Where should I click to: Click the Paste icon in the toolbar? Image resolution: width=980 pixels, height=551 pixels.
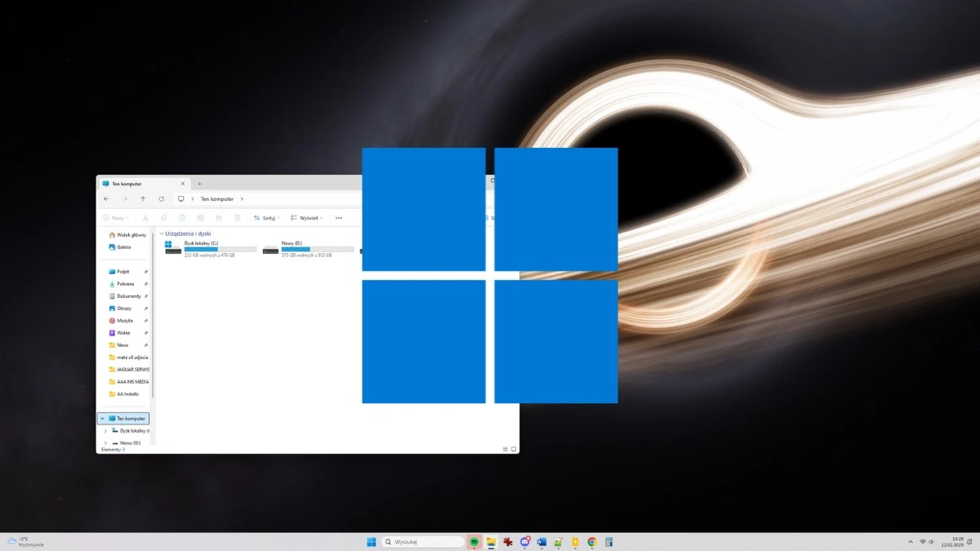pyautogui.click(x=183, y=218)
